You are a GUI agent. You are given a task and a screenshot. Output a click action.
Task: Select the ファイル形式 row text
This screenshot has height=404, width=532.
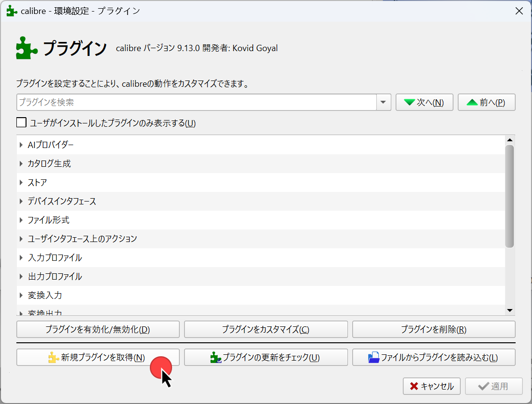49,220
